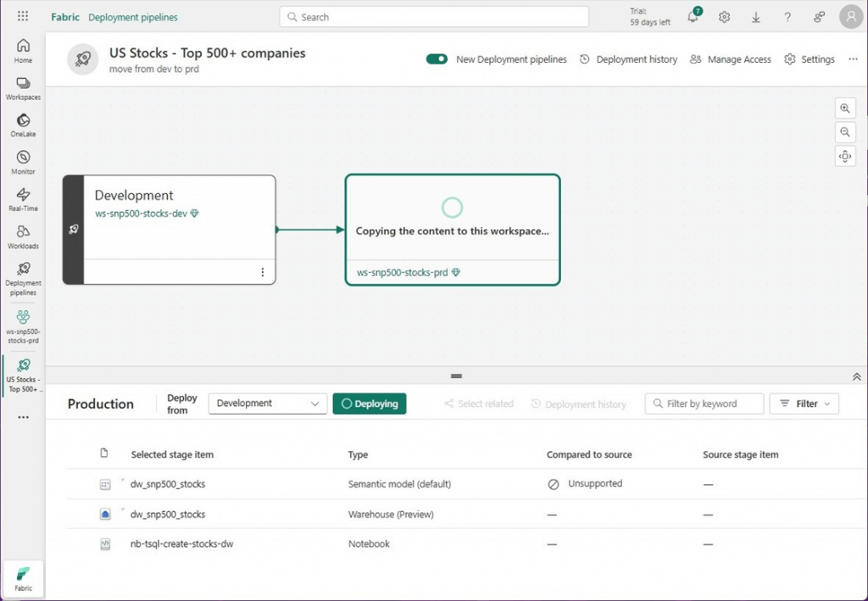Select the Development stage card
This screenshot has width=868, height=601.
point(170,230)
